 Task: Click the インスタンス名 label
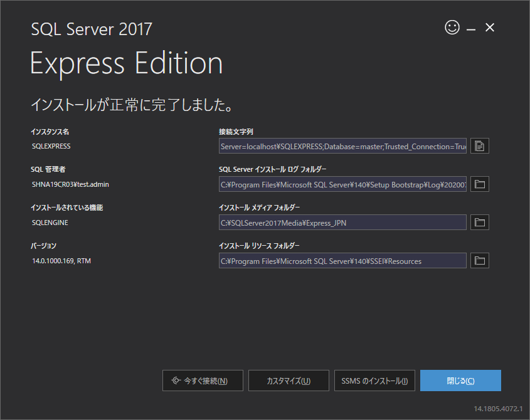50,132
